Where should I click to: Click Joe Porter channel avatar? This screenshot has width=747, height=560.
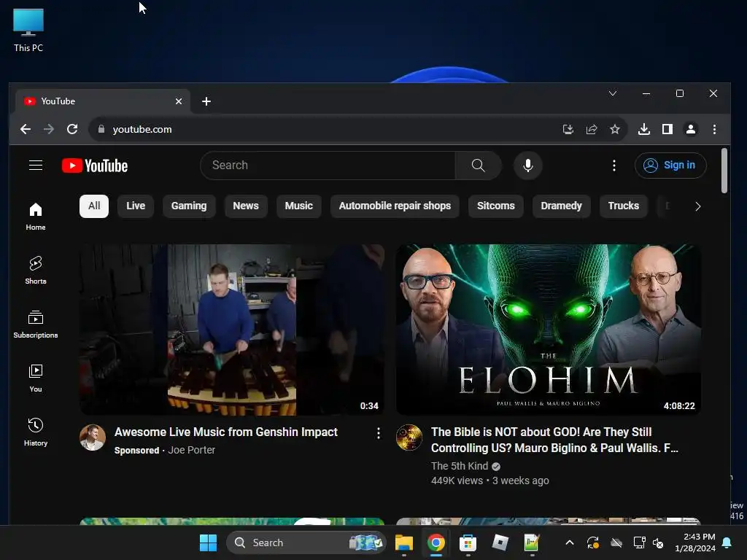pos(93,437)
